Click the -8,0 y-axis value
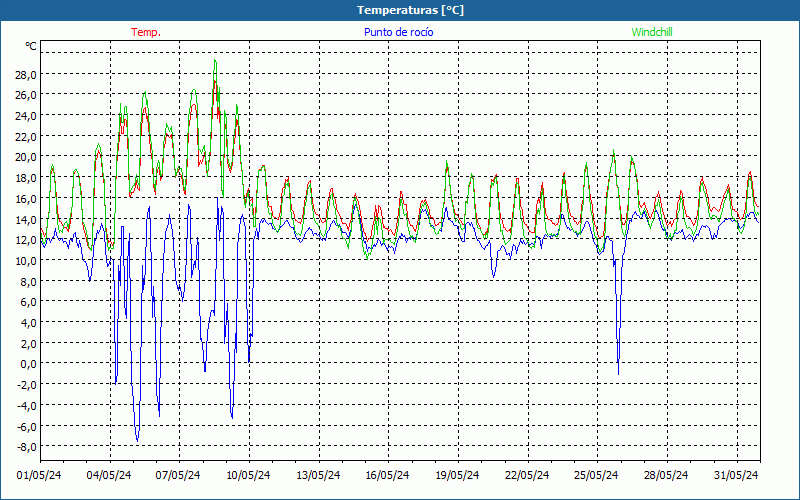Screen dimensions: 800x500 27,447
